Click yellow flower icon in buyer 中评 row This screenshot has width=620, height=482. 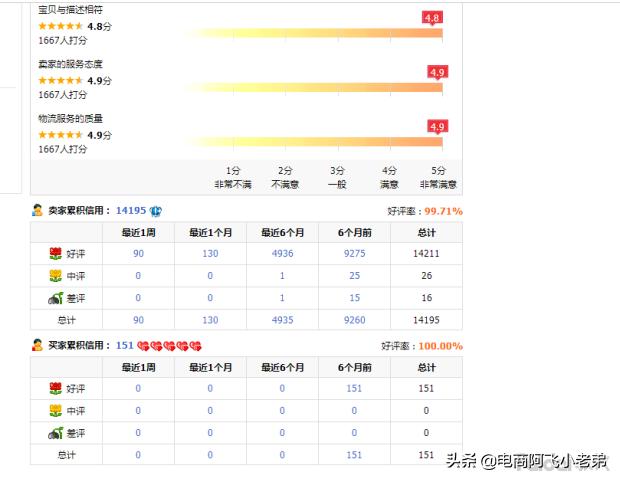55,410
